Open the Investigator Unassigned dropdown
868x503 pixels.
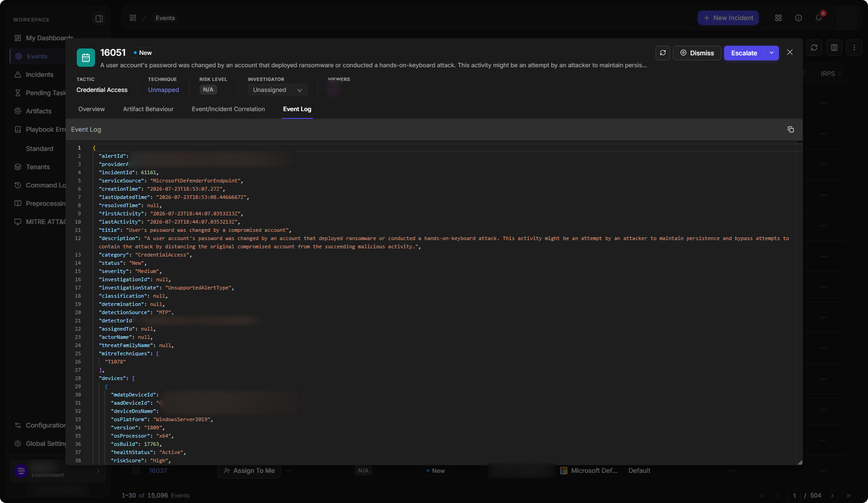(x=277, y=90)
